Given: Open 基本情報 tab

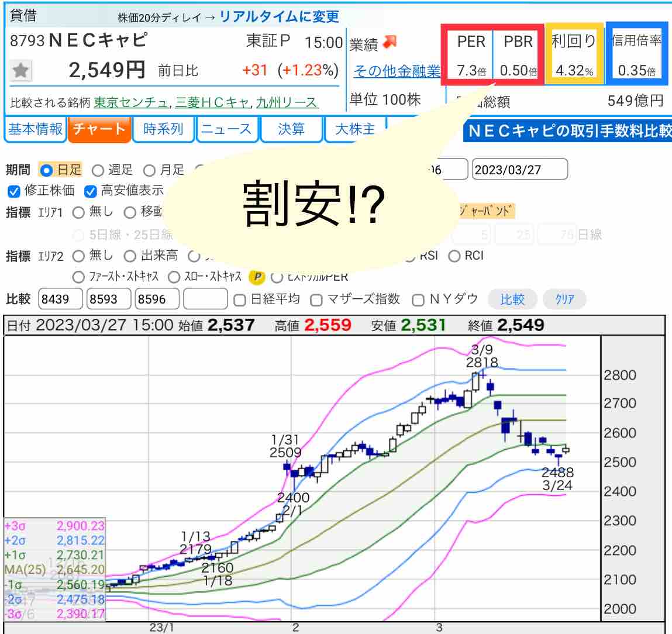Looking at the screenshot, I should tap(35, 129).
